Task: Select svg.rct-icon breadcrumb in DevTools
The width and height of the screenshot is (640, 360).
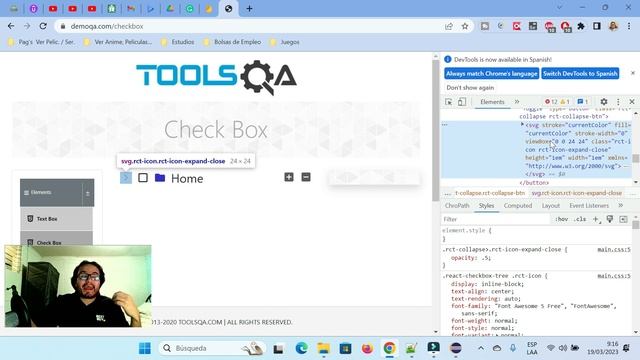Action: coord(576,193)
